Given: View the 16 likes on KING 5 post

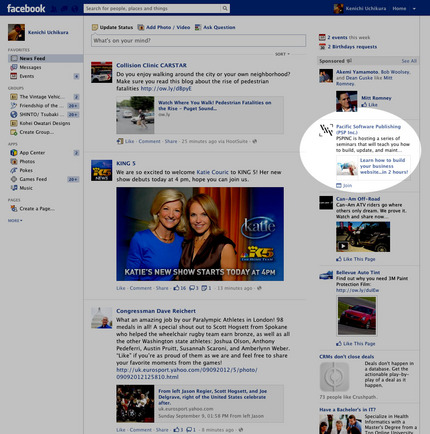Looking at the screenshot, I should click(x=180, y=288).
